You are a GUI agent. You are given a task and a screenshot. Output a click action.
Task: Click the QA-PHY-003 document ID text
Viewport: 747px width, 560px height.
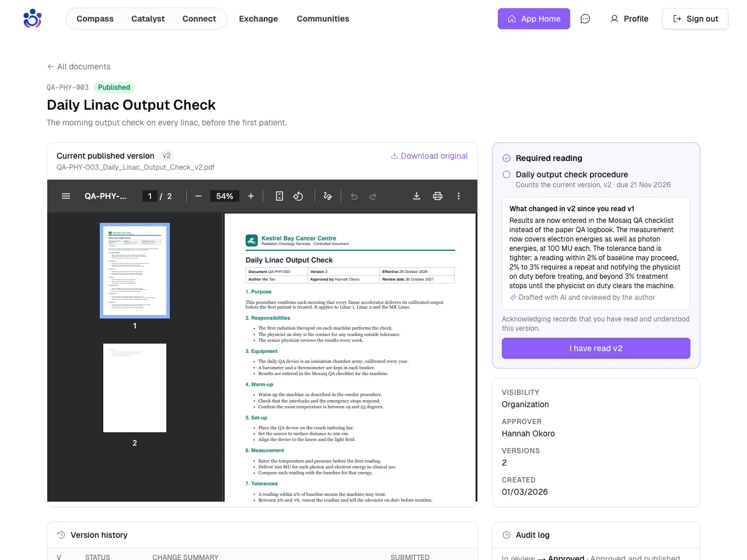coord(68,87)
